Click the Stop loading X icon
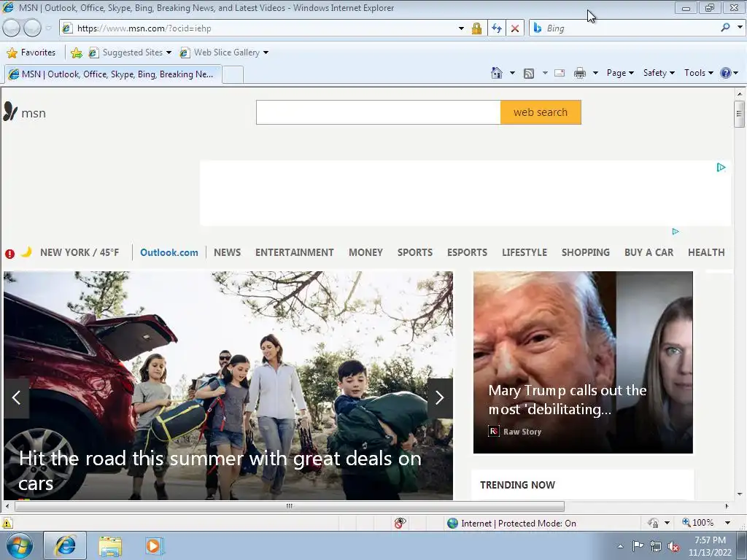This screenshot has width=747, height=560. (x=515, y=28)
